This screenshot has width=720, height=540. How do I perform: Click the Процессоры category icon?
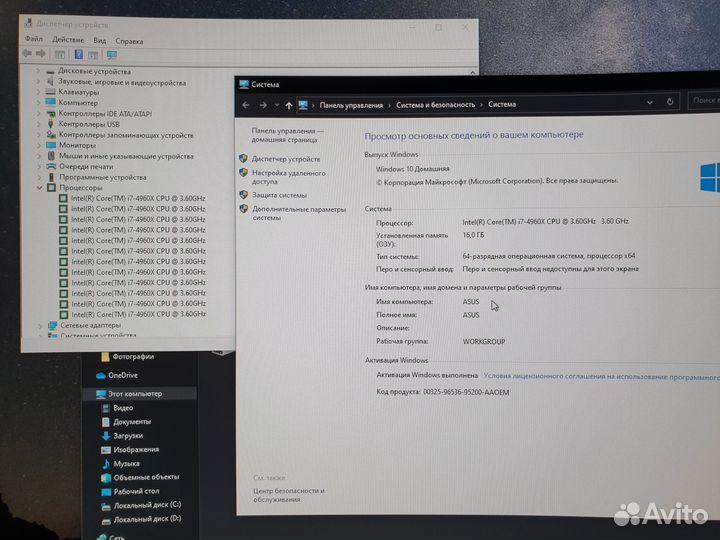pyautogui.click(x=51, y=187)
